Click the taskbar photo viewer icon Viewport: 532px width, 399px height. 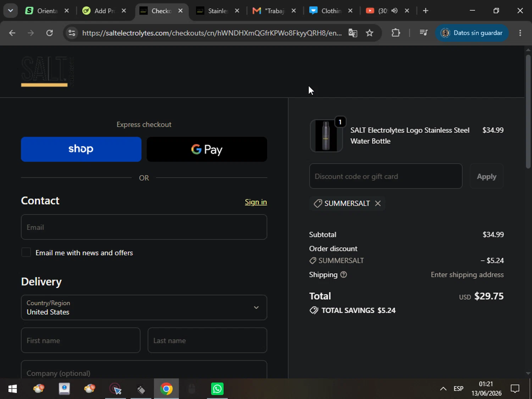coord(64,389)
